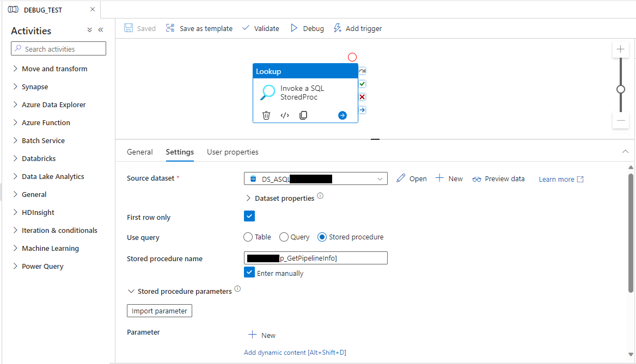
Task: Switch to the Settings tab
Action: (x=180, y=152)
